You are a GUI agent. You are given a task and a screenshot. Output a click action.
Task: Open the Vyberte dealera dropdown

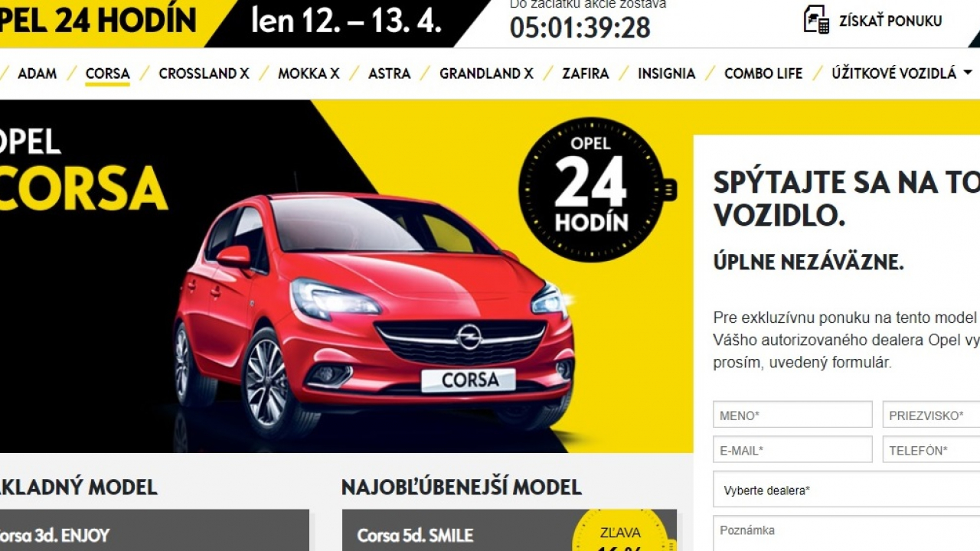(846, 490)
